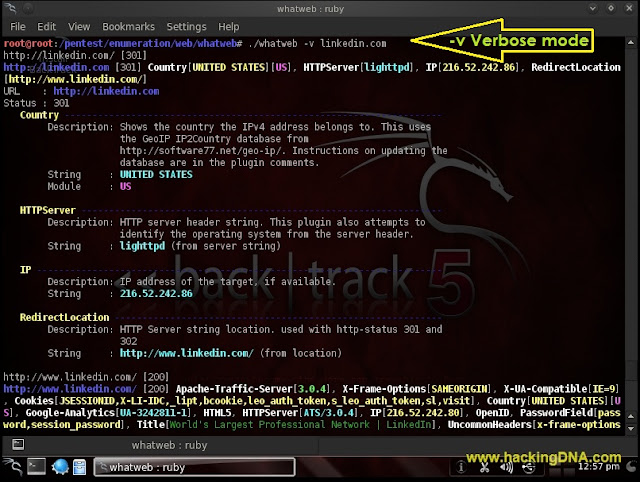Click the crescent icon at the panel's right end

pyautogui.click(x=631, y=466)
